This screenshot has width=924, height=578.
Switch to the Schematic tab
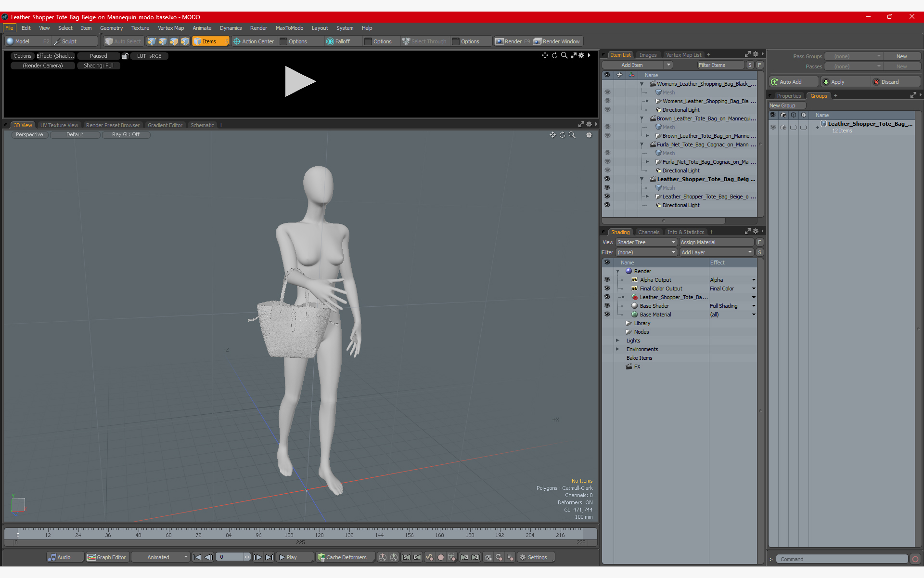coord(202,125)
